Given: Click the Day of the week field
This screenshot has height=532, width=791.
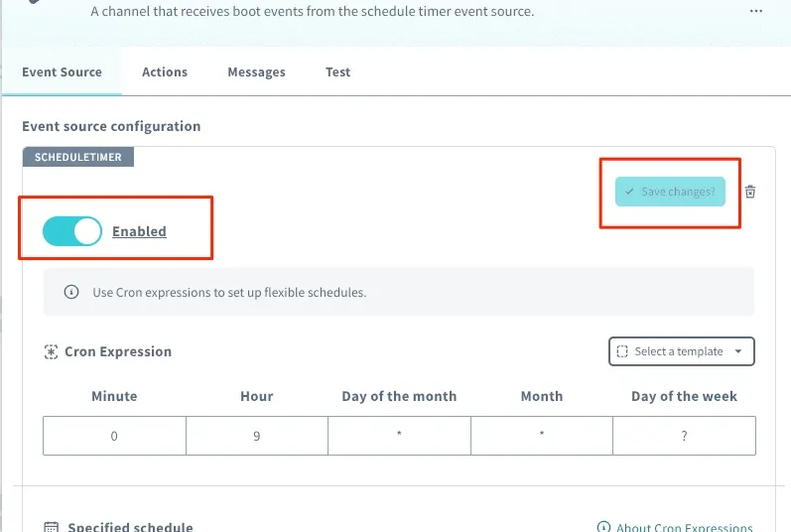Looking at the screenshot, I should pos(684,436).
